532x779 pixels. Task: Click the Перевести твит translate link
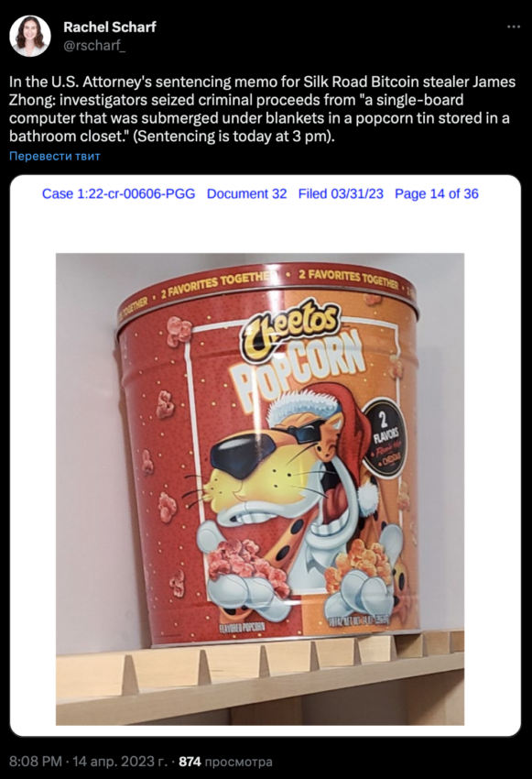coord(55,156)
